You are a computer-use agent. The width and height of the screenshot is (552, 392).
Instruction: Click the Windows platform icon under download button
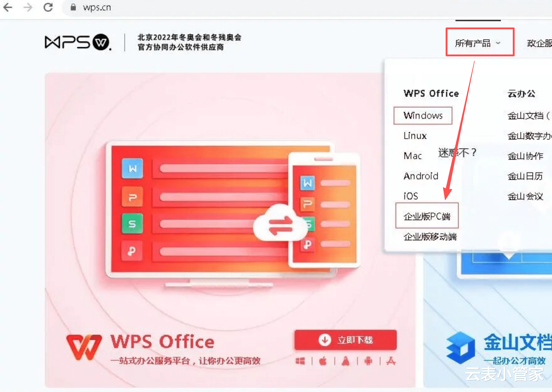[x=300, y=361]
